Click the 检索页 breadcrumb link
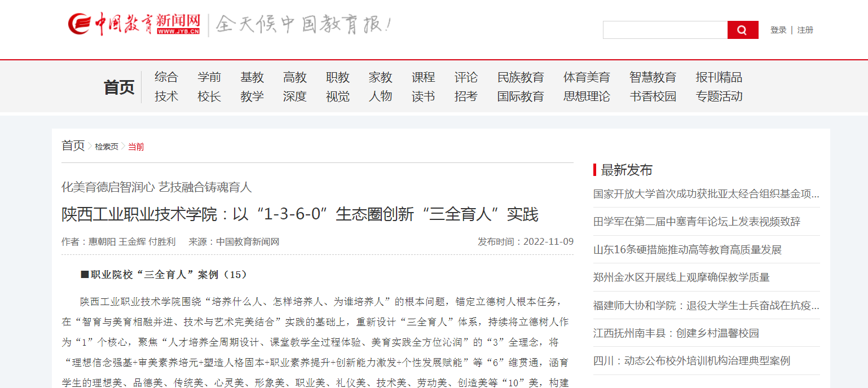The image size is (868, 388). (x=107, y=147)
